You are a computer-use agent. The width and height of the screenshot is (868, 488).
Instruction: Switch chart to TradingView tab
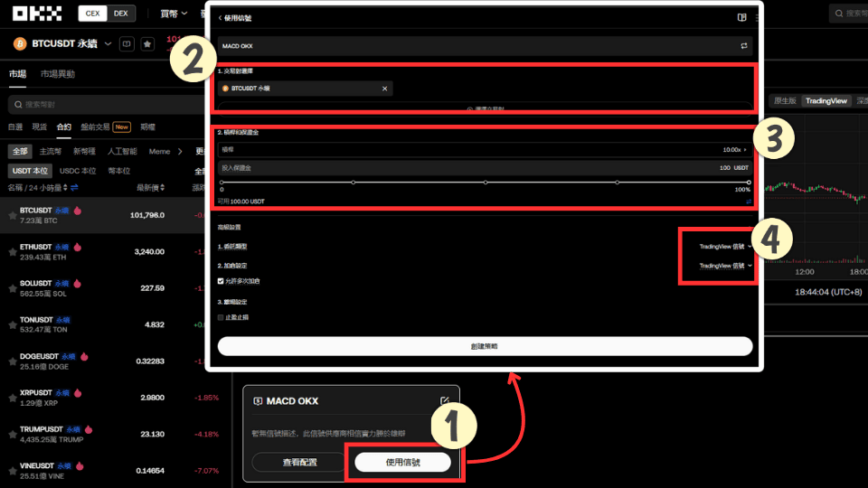click(x=826, y=100)
